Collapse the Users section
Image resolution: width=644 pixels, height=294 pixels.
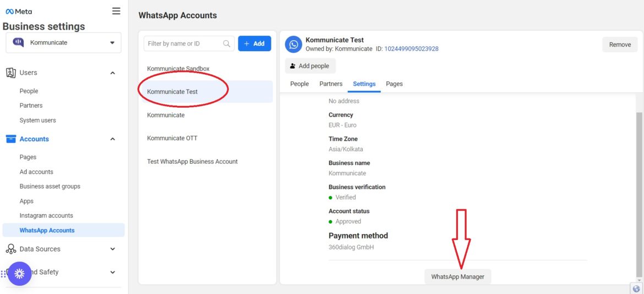tap(113, 73)
